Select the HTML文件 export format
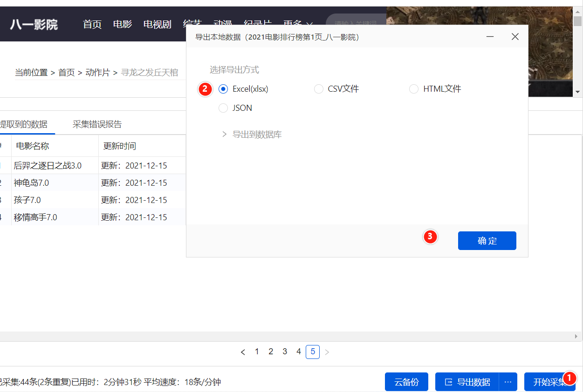 [414, 88]
